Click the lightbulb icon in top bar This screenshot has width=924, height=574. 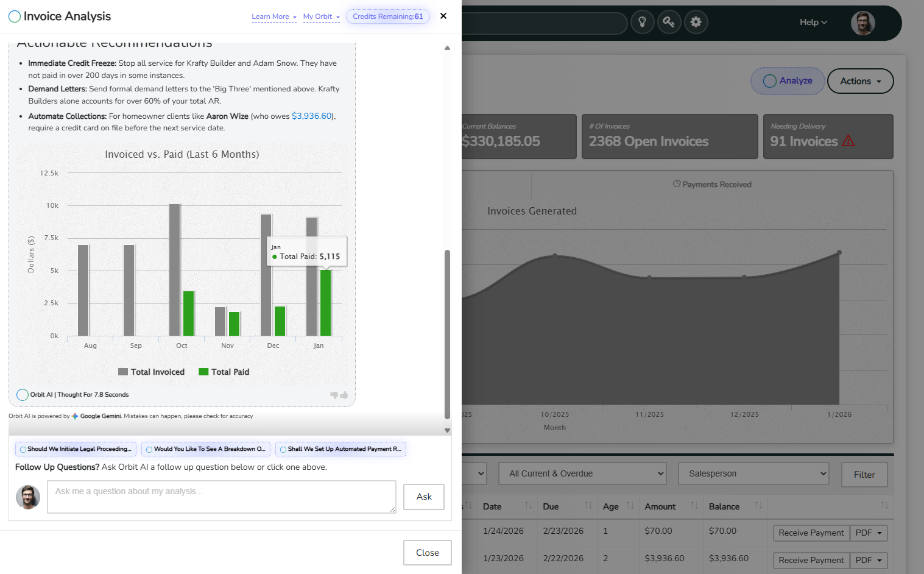[x=642, y=22]
